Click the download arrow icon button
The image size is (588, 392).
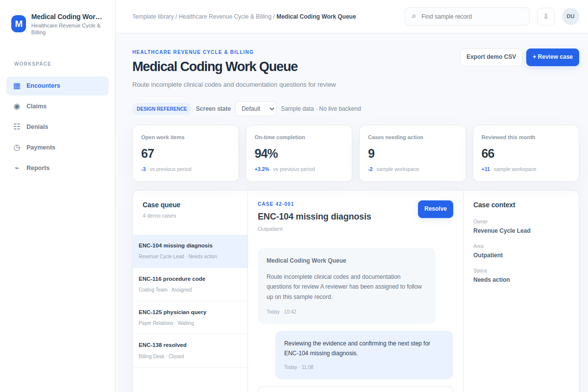pyautogui.click(x=546, y=16)
